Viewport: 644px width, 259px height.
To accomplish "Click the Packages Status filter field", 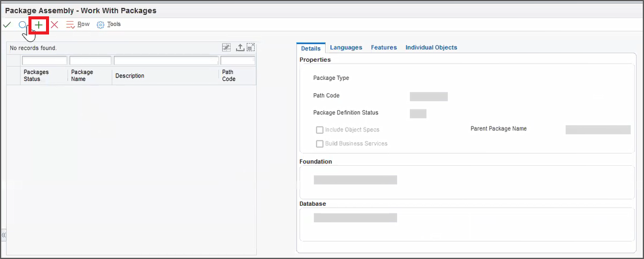I will click(x=44, y=61).
